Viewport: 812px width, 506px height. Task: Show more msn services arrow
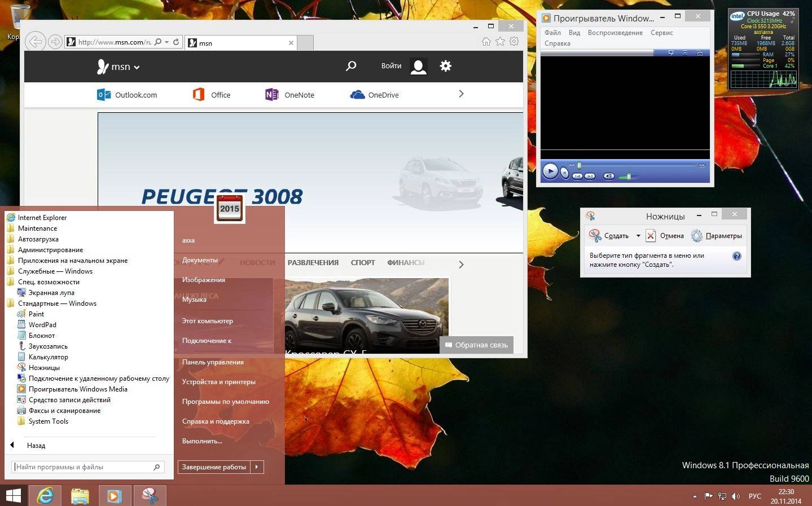pyautogui.click(x=461, y=94)
